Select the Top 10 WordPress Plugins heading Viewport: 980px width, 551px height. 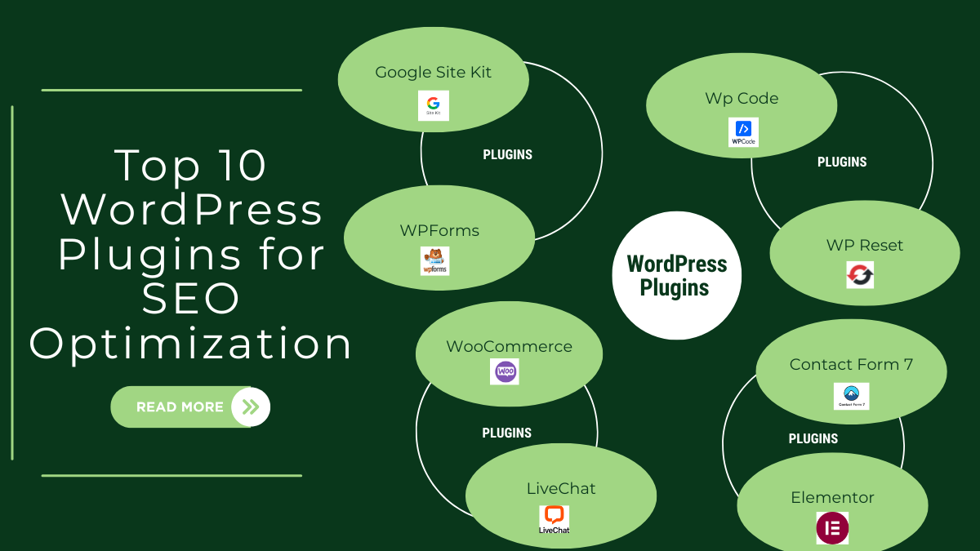click(x=190, y=255)
